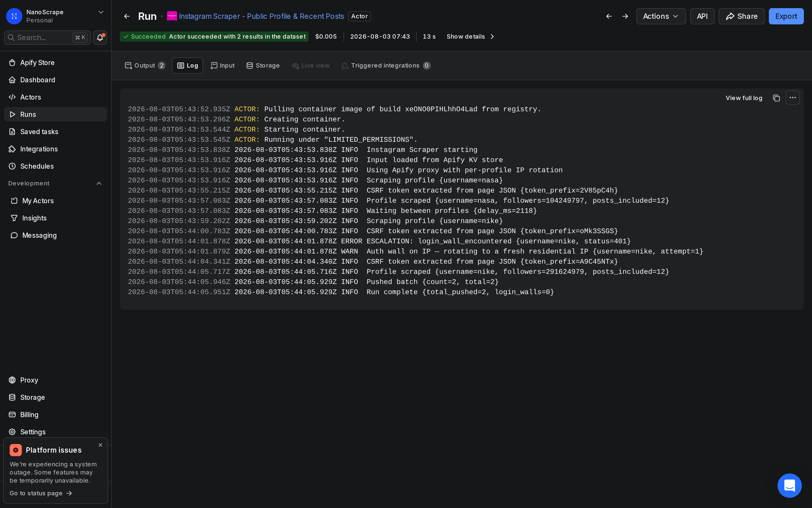Dismiss the Platform issues notice
This screenshot has height=508, width=812.
[x=100, y=445]
